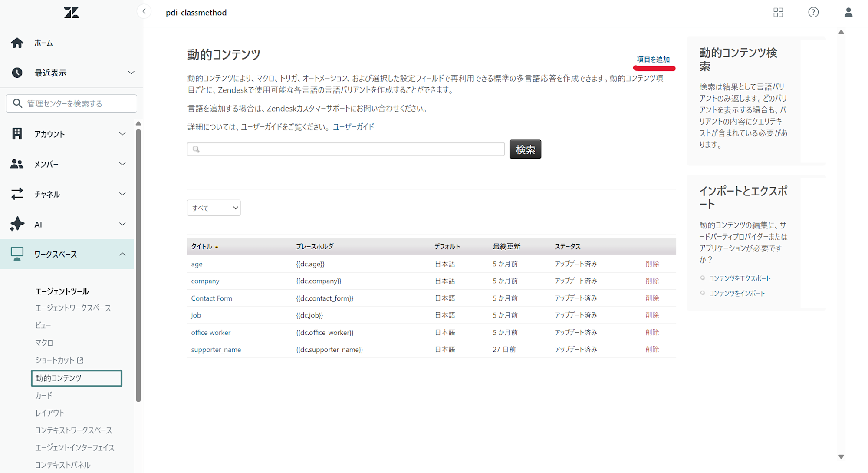Open ショートカット in the sidebar

[55, 360]
